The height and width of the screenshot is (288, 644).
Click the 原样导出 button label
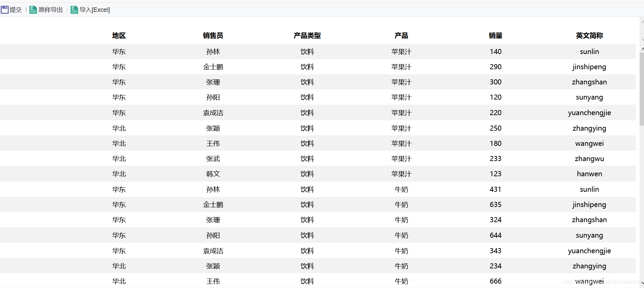(51, 10)
